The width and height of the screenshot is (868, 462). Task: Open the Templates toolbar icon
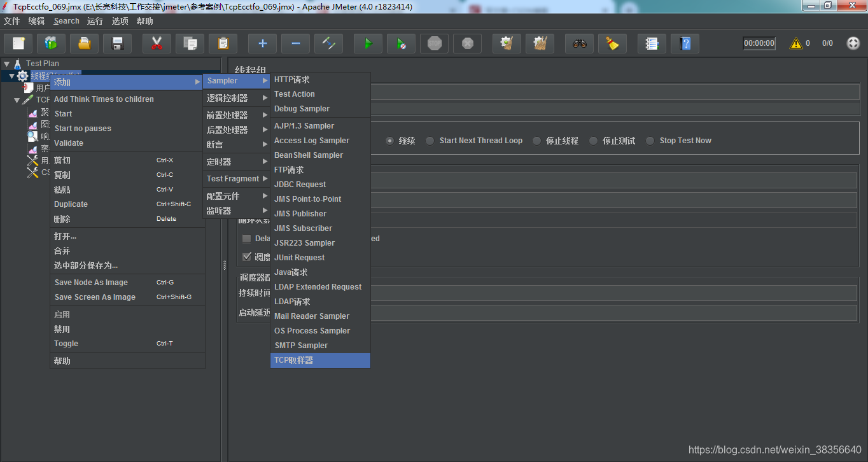pyautogui.click(x=52, y=43)
